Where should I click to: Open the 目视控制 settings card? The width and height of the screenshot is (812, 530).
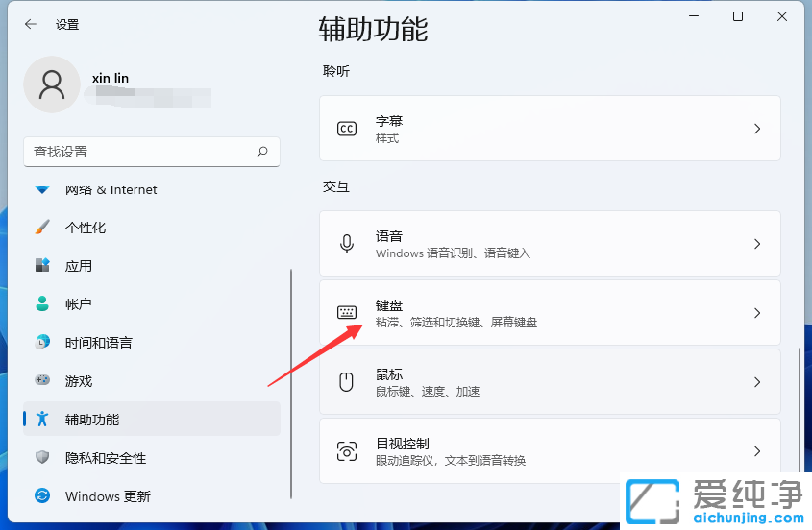[x=550, y=451]
